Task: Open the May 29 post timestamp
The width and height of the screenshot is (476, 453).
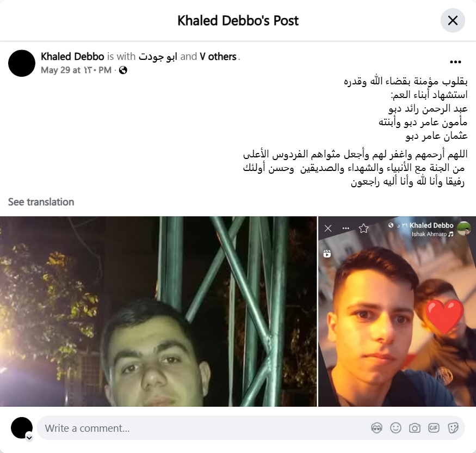Action: tap(76, 70)
